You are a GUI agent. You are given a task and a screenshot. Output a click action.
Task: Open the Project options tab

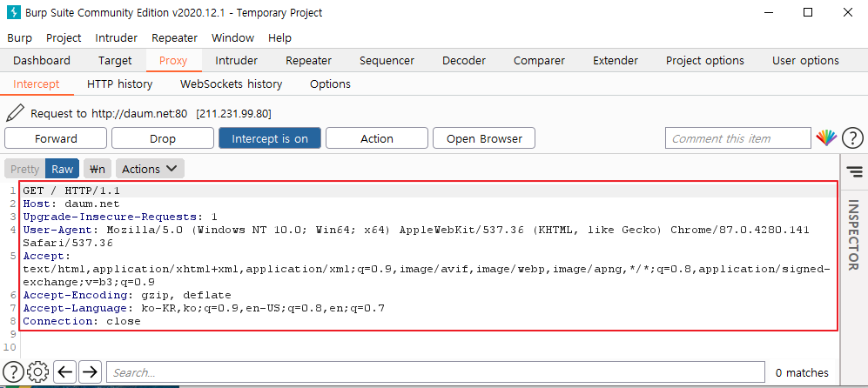pyautogui.click(x=704, y=60)
